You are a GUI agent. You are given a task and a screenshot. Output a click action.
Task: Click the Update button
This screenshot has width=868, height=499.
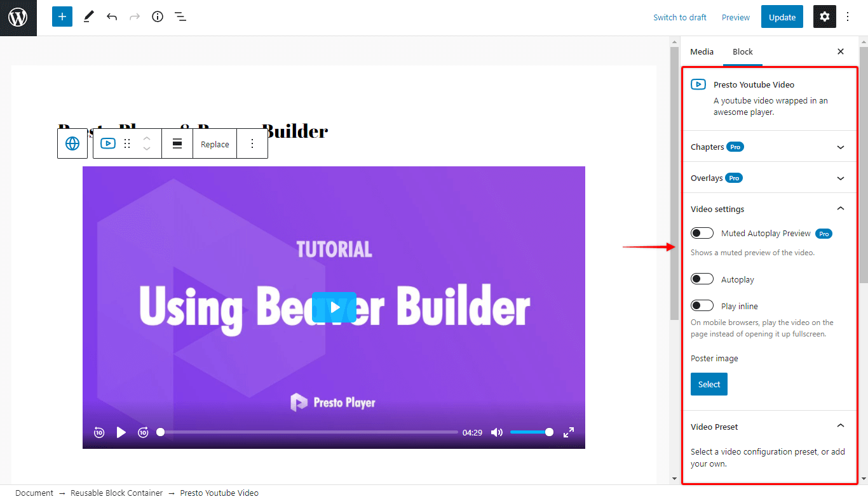point(782,17)
